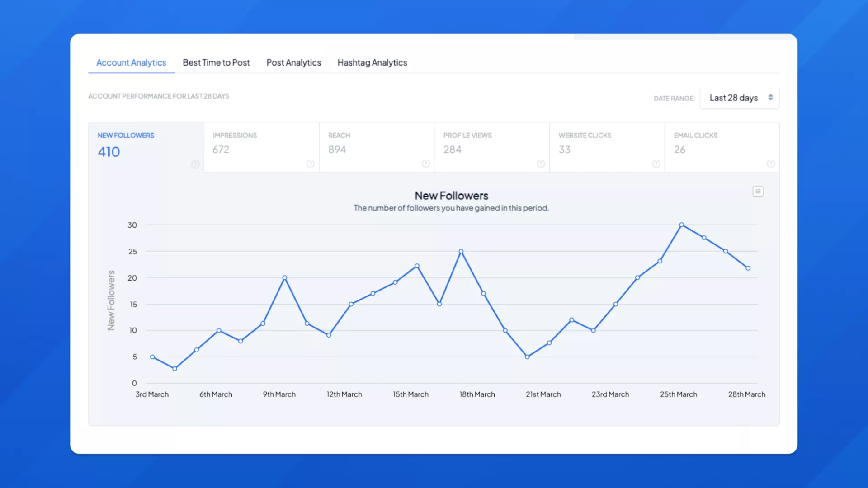Select the Impressions metric card
Image resolution: width=868 pixels, height=488 pixels.
tap(261, 147)
